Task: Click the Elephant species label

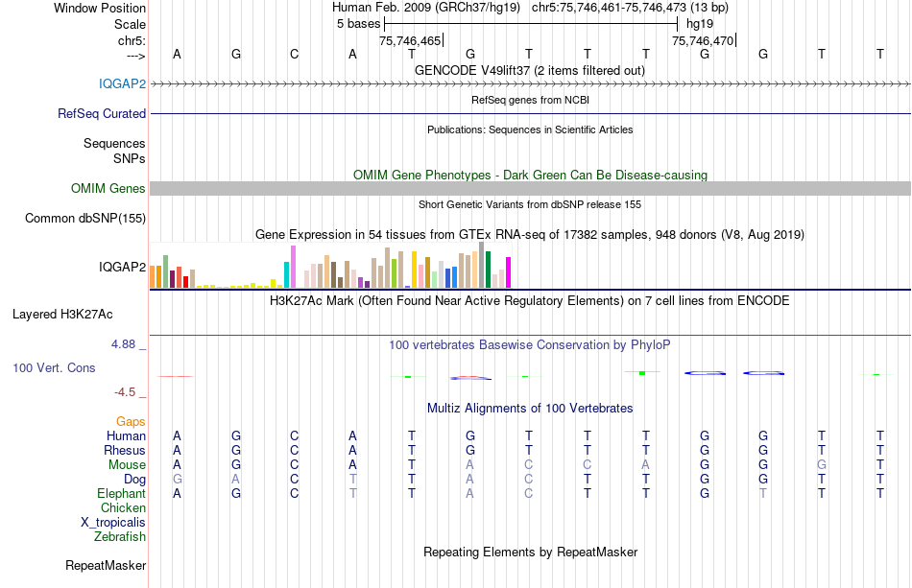Action: tap(121, 493)
